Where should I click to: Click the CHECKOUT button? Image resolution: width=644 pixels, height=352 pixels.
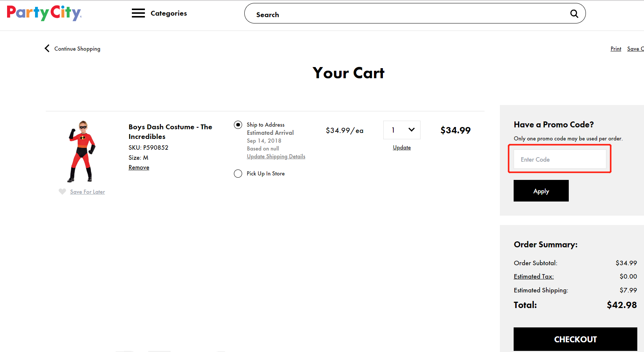[x=575, y=339]
